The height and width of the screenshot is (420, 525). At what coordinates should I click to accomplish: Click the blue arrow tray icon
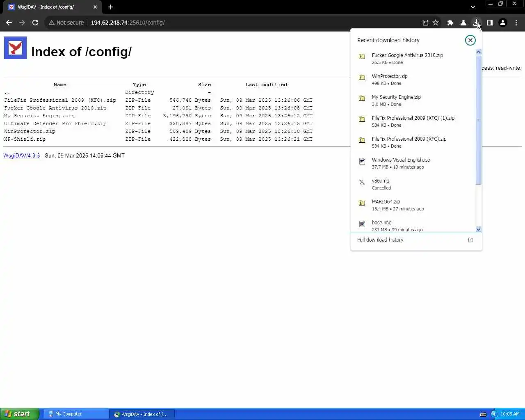coord(494,414)
